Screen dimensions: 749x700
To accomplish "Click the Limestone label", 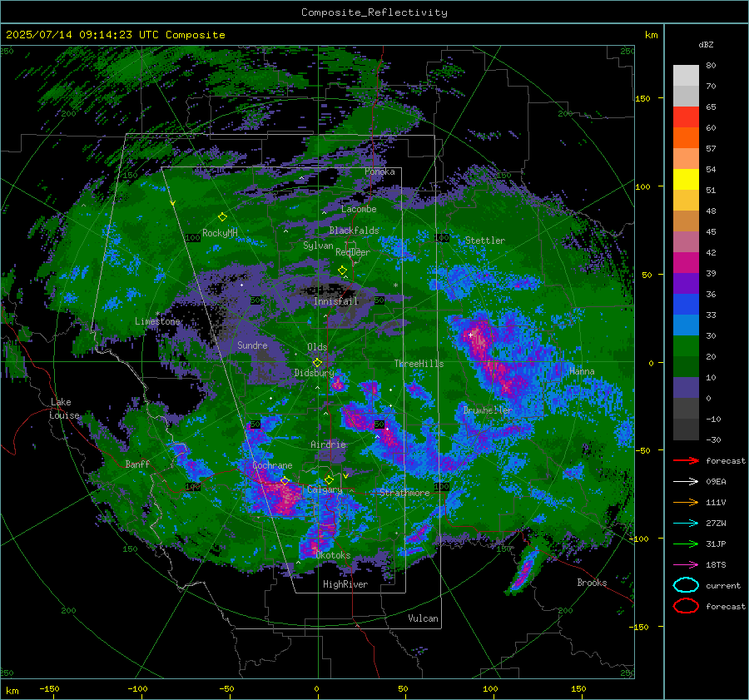I will point(157,321).
